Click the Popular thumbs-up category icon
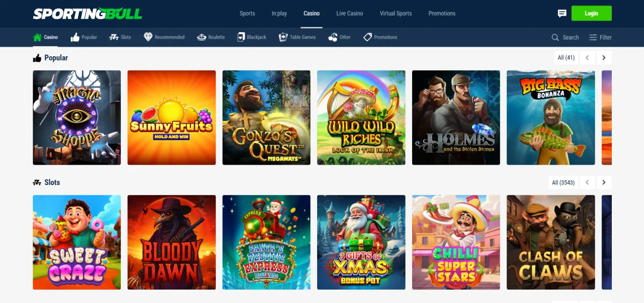Screen dimensions: 644x303 (x=75, y=37)
